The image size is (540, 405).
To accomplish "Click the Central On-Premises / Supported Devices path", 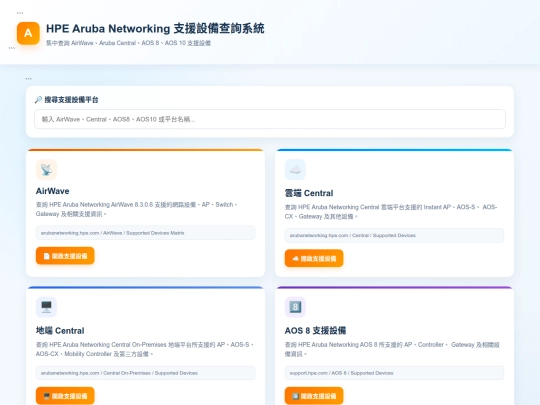I will click(x=145, y=373).
